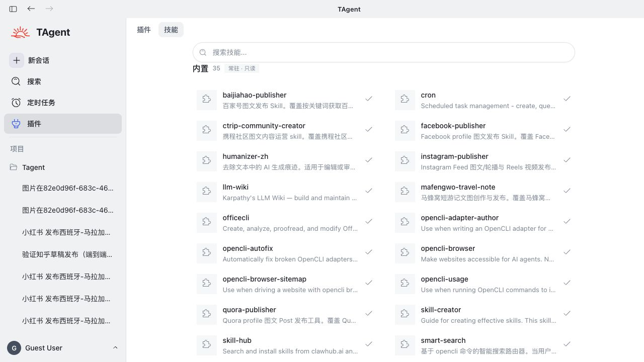The image size is (644, 362).
Task: Open the quora-publisher skill title
Action: [x=249, y=310]
